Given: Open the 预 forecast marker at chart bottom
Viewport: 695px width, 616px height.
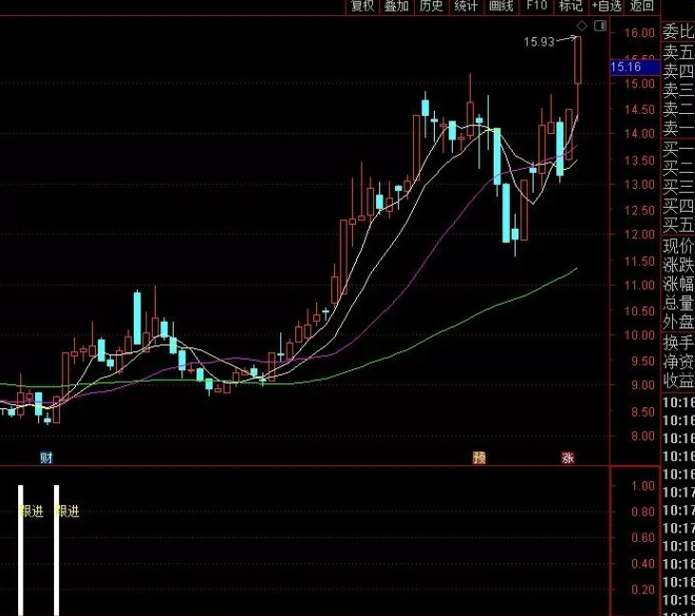Looking at the screenshot, I should click(479, 457).
